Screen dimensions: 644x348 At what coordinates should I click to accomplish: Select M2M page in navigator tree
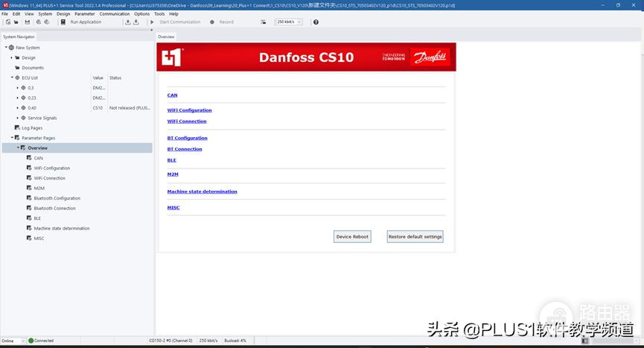[39, 189]
